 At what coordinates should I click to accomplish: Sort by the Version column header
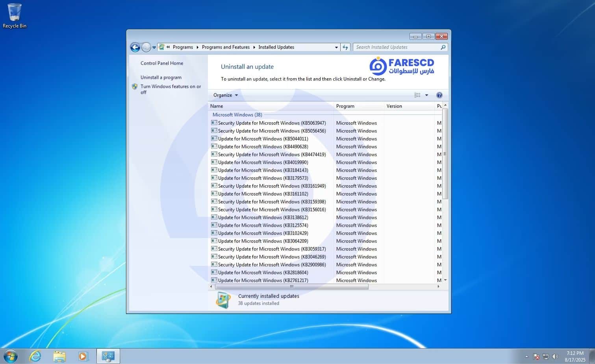pos(409,106)
